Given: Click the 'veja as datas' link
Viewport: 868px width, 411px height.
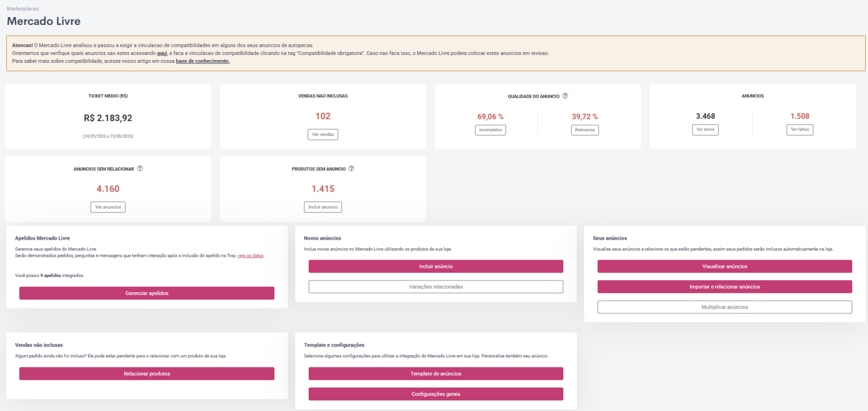Looking at the screenshot, I should [x=251, y=256].
